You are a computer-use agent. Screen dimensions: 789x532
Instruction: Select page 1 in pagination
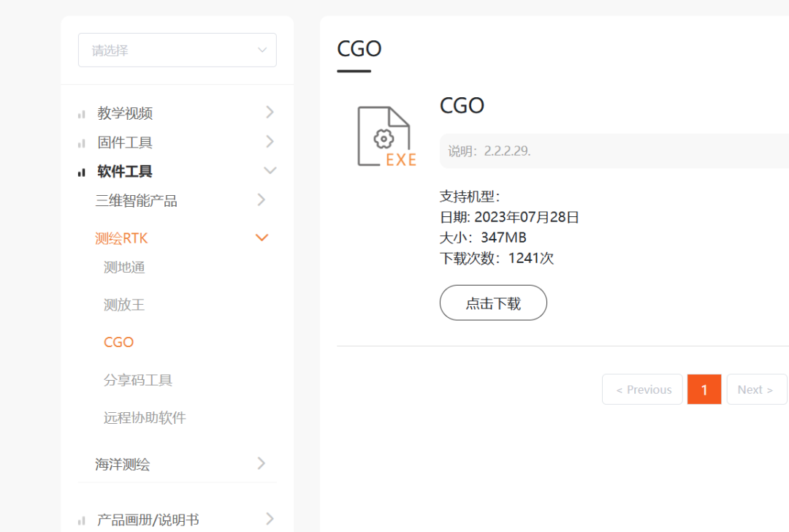pos(704,389)
